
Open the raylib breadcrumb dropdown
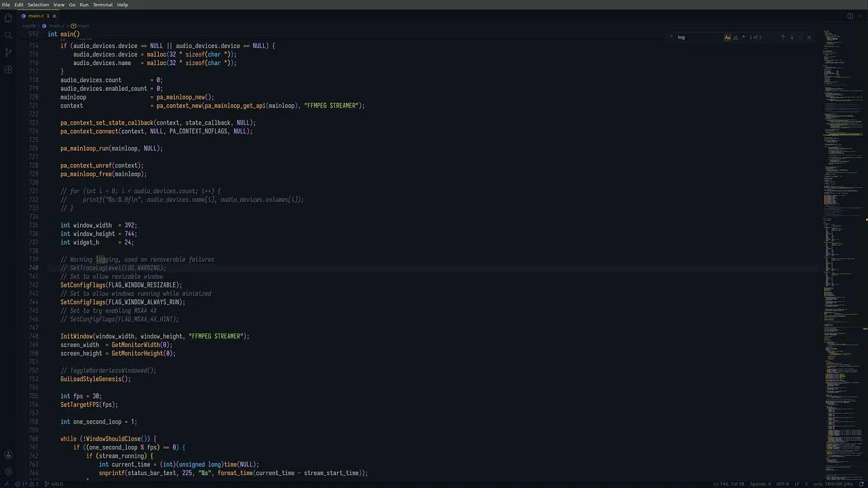(x=29, y=26)
